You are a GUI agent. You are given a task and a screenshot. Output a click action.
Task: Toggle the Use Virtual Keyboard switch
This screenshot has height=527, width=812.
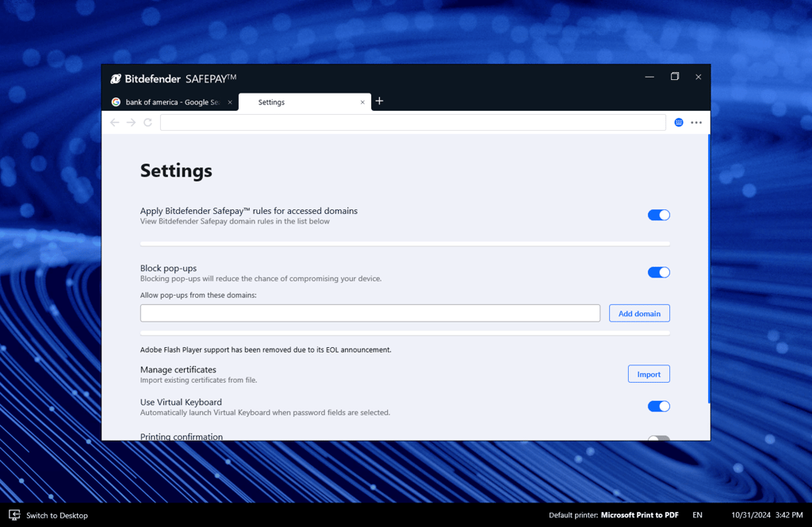pyautogui.click(x=659, y=407)
